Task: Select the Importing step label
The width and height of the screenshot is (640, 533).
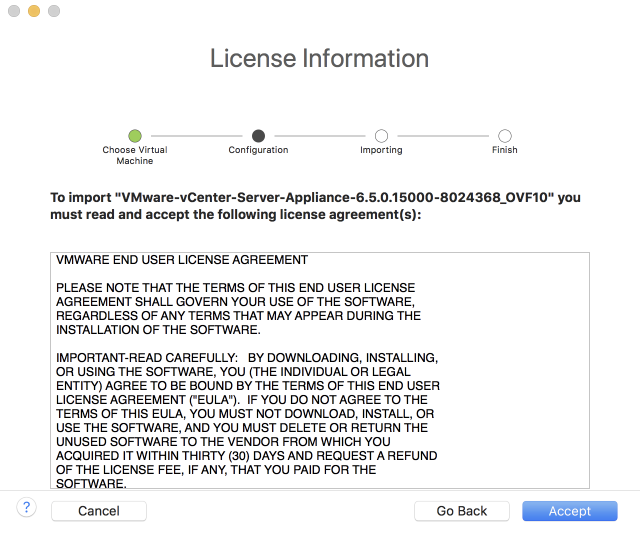Action: [381, 150]
